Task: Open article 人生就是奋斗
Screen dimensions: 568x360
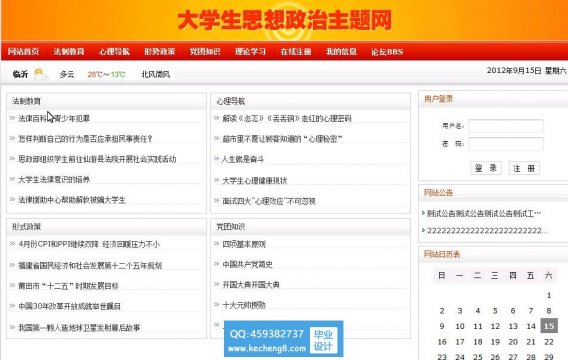Action: pos(243,159)
